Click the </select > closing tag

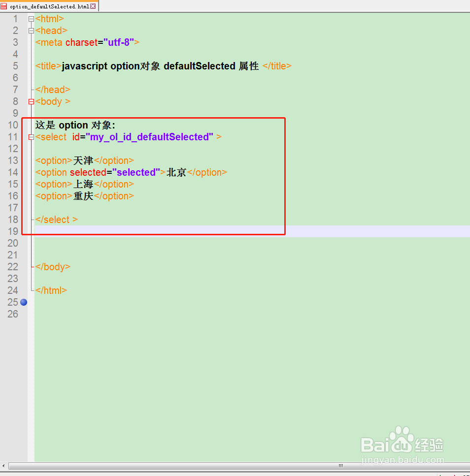click(57, 220)
